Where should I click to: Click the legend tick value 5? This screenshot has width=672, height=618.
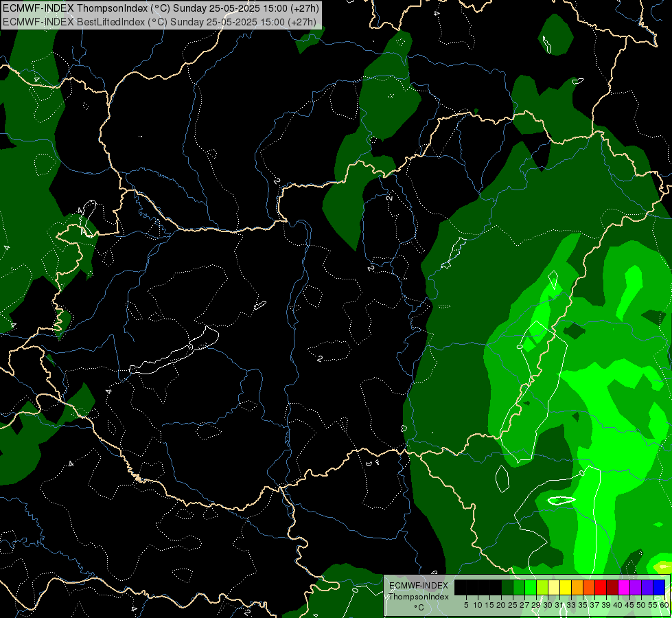[x=466, y=605]
